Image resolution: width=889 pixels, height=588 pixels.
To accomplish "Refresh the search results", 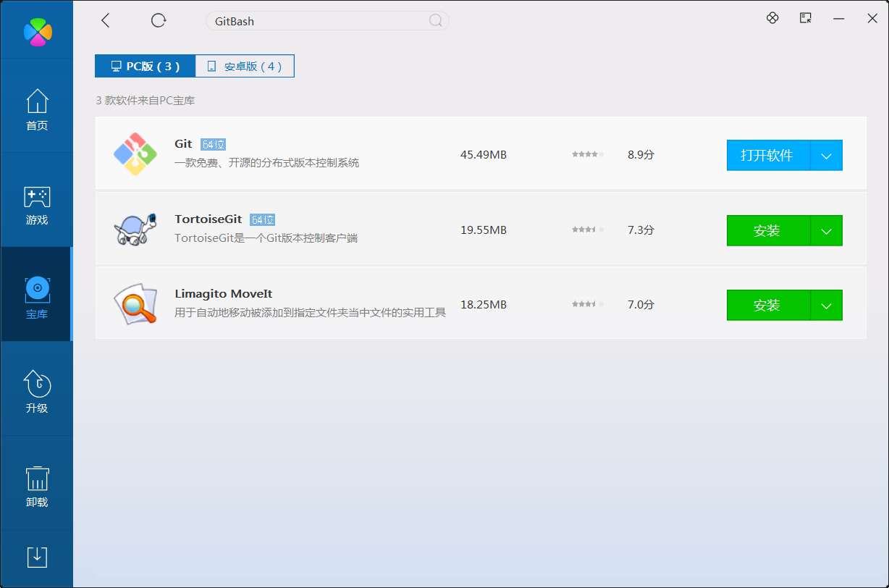I will pos(159,20).
